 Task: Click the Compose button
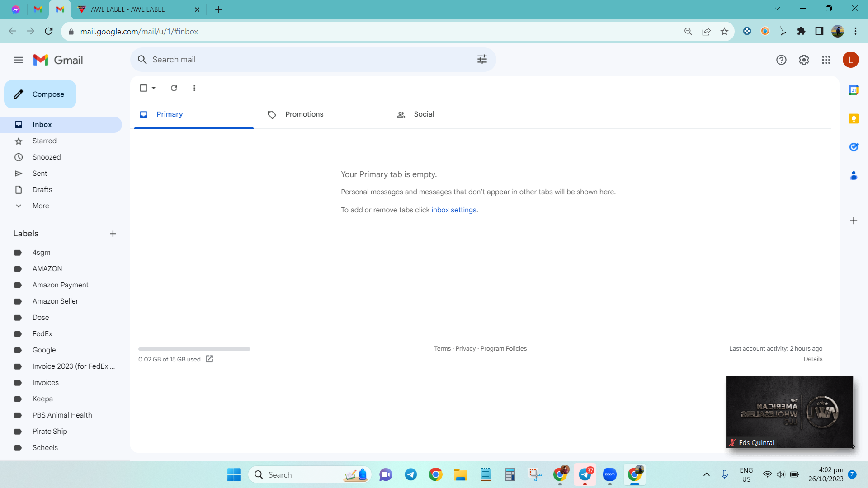tap(40, 94)
